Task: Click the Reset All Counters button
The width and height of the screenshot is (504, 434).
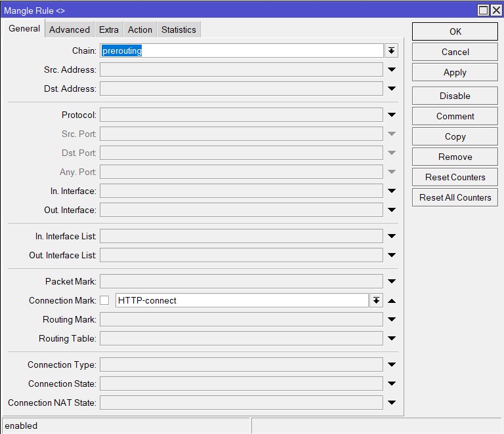Action: point(455,197)
